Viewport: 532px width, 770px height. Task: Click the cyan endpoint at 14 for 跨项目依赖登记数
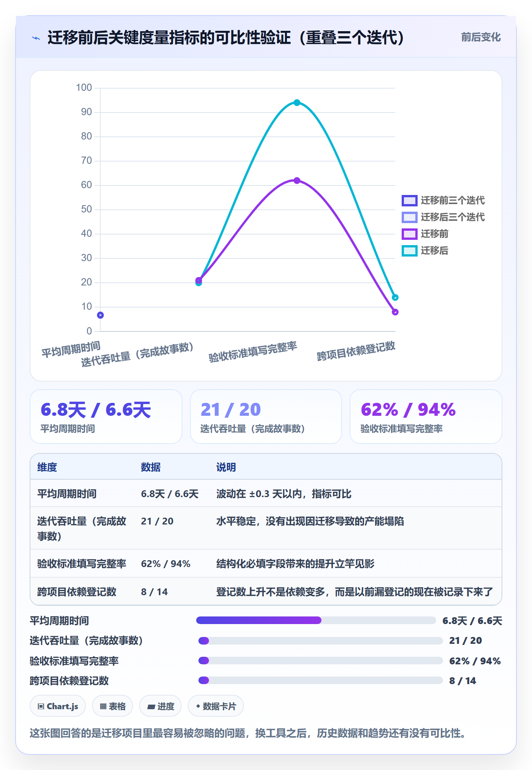pyautogui.click(x=395, y=297)
